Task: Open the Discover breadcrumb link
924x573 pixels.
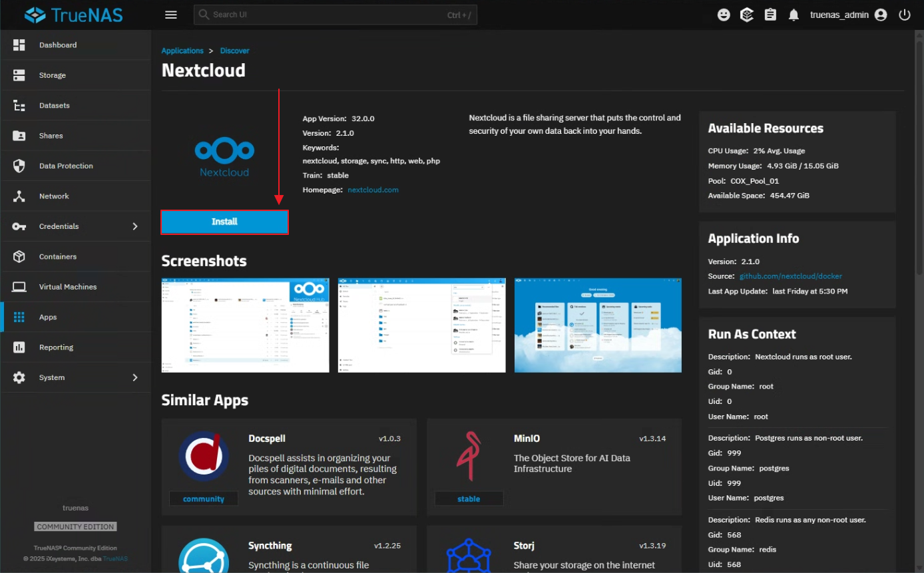Action: point(235,51)
